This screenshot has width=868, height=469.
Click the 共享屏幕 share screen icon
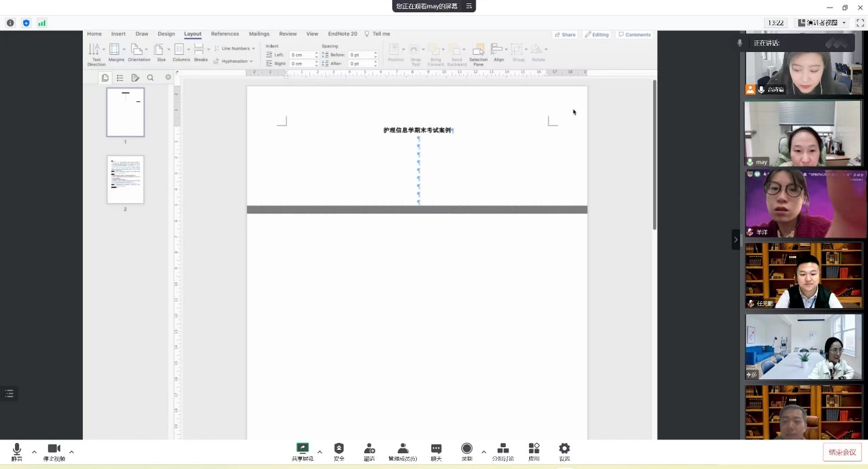click(x=302, y=448)
